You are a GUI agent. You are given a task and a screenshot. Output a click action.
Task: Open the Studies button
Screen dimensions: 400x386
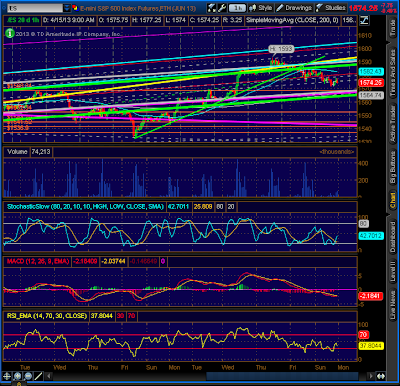coord(331,8)
